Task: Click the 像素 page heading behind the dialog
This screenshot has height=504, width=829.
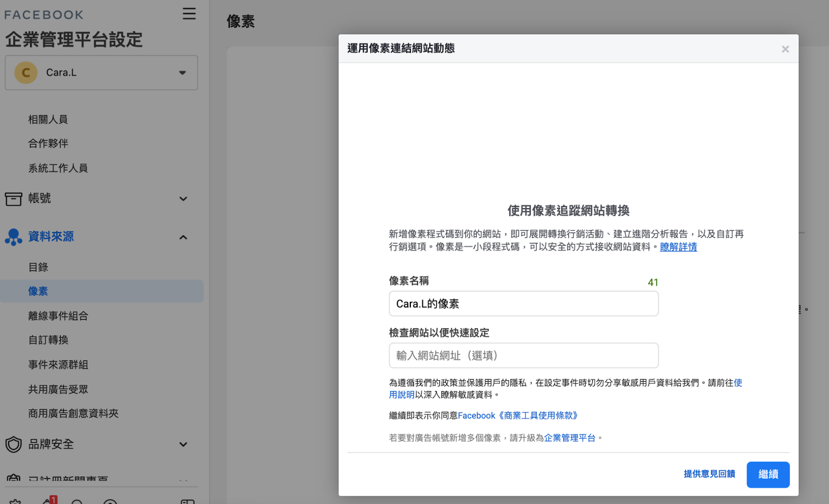Action: [240, 21]
